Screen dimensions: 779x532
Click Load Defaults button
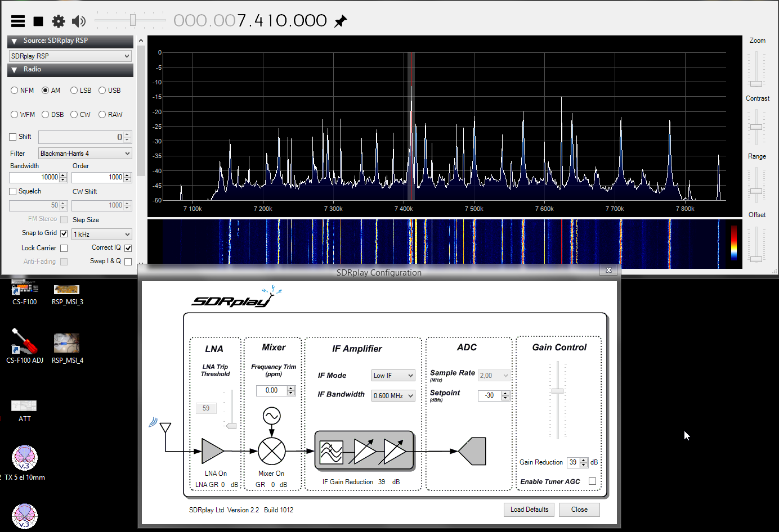529,510
